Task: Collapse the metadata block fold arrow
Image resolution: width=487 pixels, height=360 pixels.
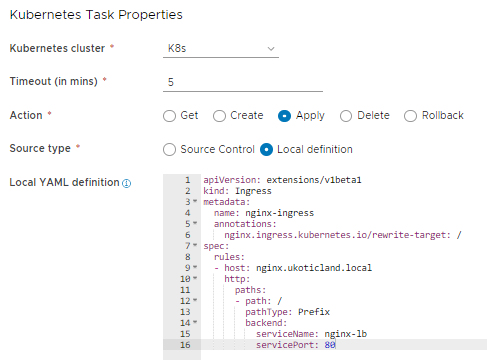Action: 195,201
